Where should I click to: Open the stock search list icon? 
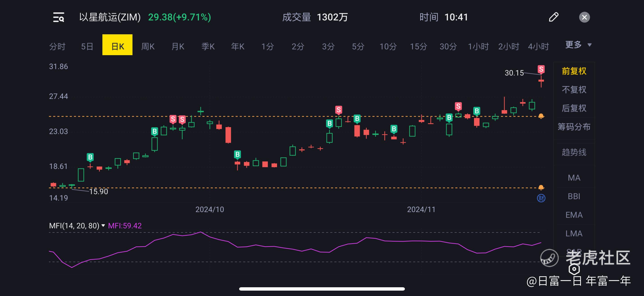pos(59,17)
